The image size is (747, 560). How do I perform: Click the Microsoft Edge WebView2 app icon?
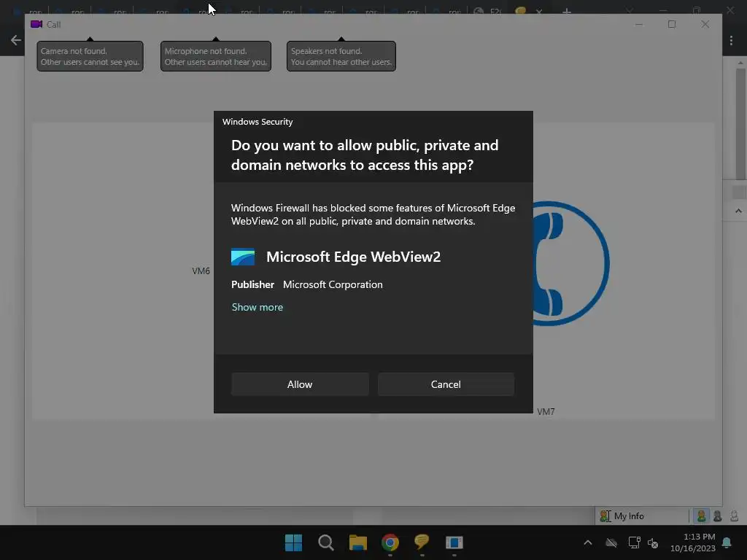click(243, 257)
